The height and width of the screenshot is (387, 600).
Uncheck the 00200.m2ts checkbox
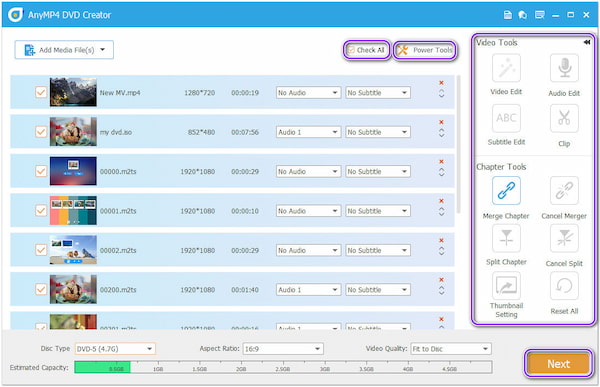(41, 289)
